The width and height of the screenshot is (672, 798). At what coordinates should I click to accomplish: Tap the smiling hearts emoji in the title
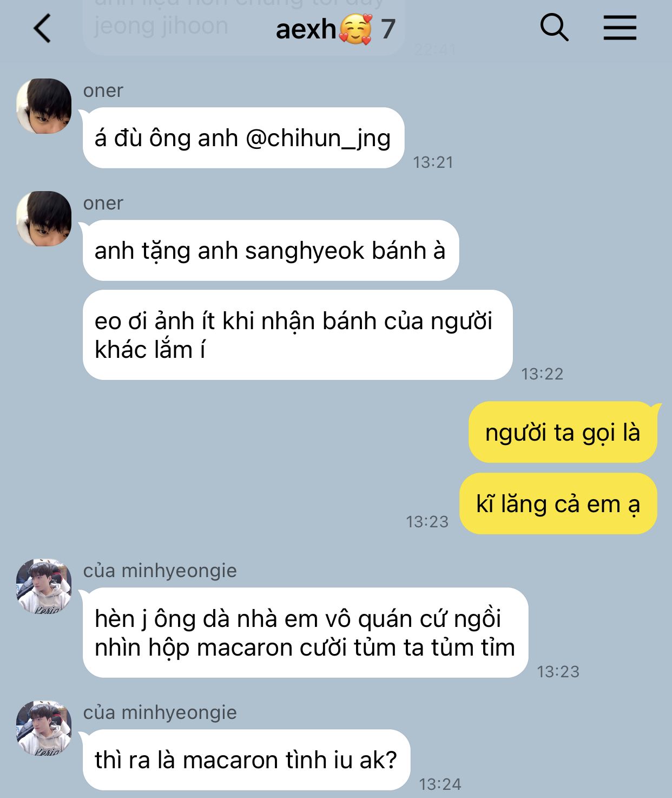[355, 29]
